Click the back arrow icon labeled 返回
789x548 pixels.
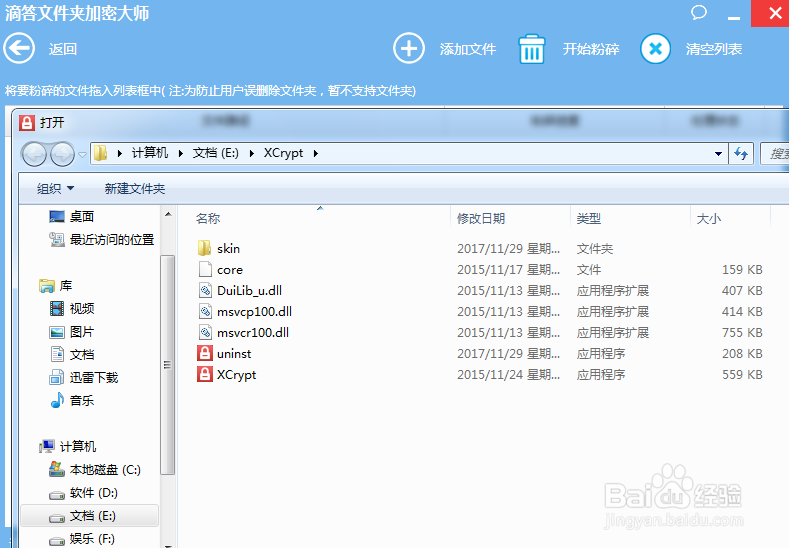click(x=19, y=49)
